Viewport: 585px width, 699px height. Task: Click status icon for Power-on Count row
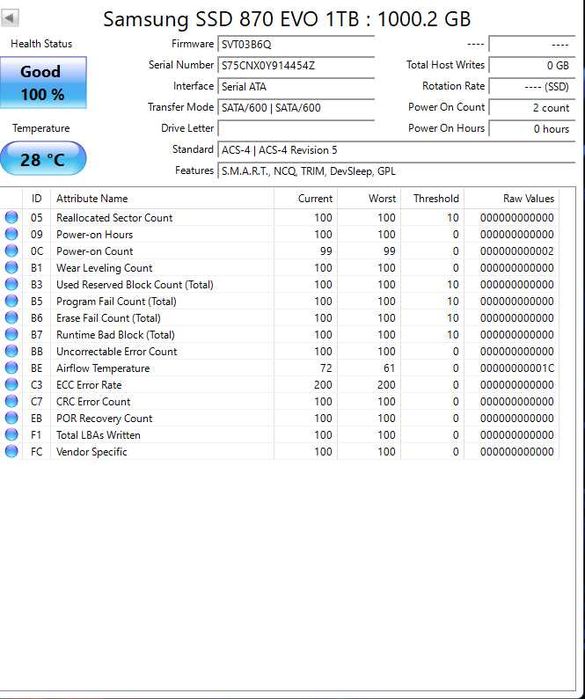pyautogui.click(x=11, y=251)
